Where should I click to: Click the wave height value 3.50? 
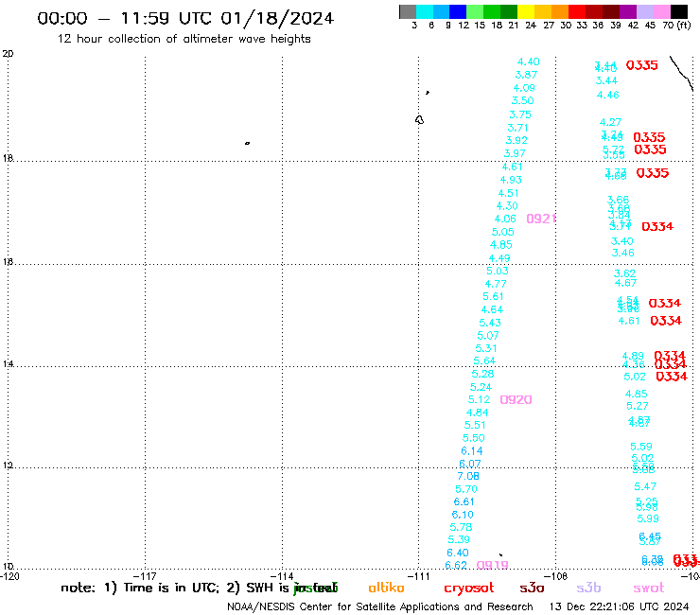click(522, 101)
